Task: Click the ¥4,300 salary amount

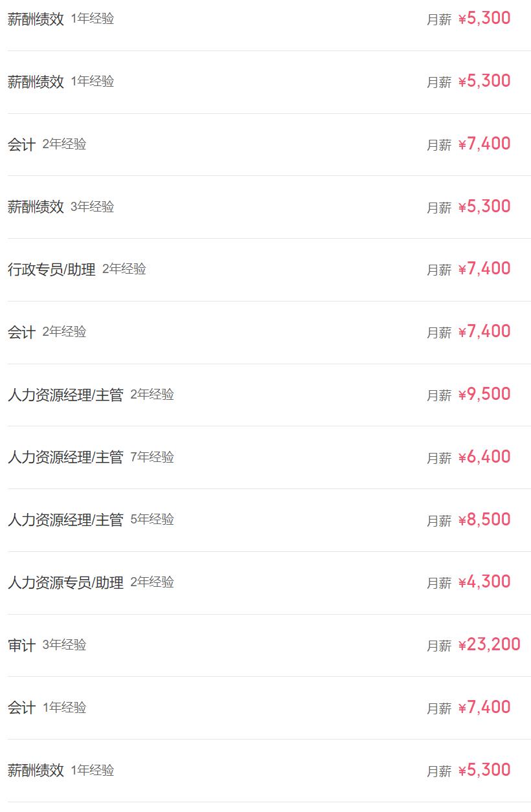Action: pos(484,582)
